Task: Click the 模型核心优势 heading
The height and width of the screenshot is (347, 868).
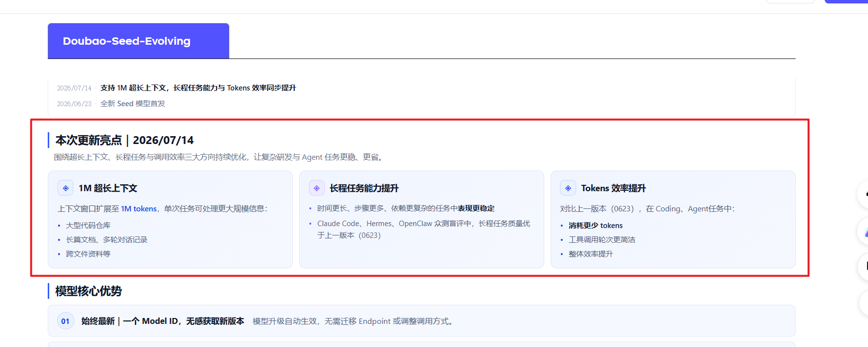Action: coord(89,291)
